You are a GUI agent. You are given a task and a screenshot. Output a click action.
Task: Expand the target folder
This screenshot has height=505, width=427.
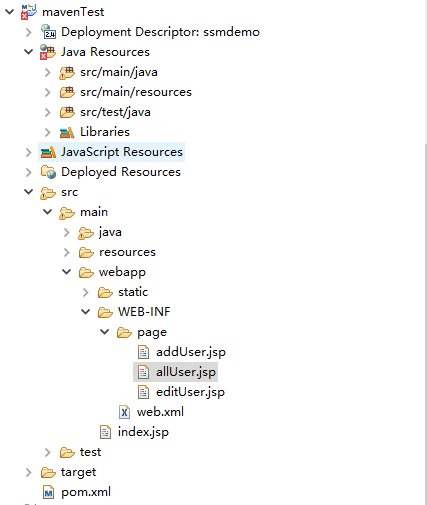click(x=29, y=472)
